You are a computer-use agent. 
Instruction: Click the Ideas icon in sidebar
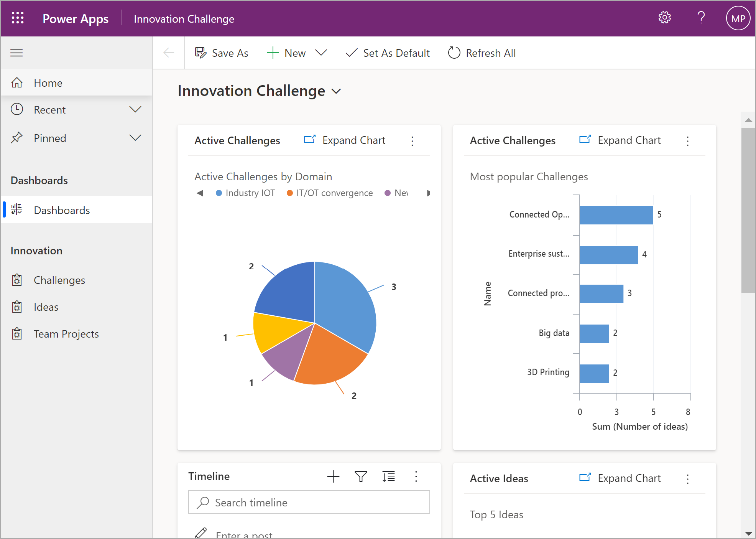click(17, 306)
